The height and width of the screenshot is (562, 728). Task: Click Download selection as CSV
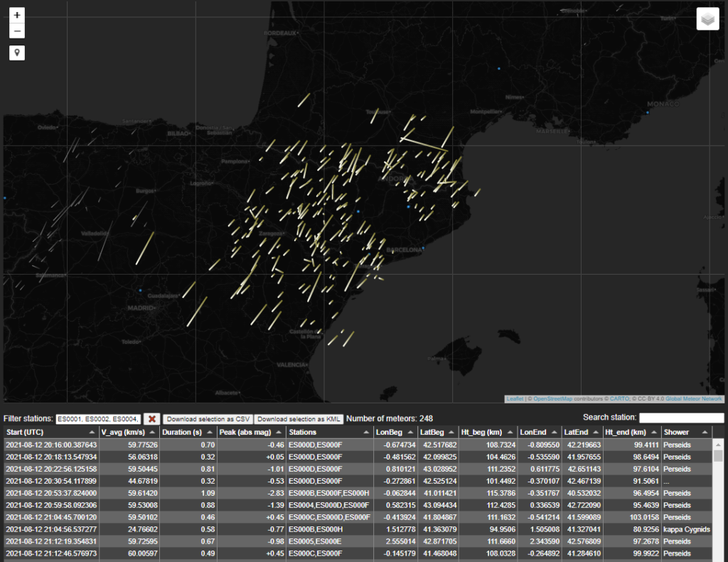pos(208,419)
